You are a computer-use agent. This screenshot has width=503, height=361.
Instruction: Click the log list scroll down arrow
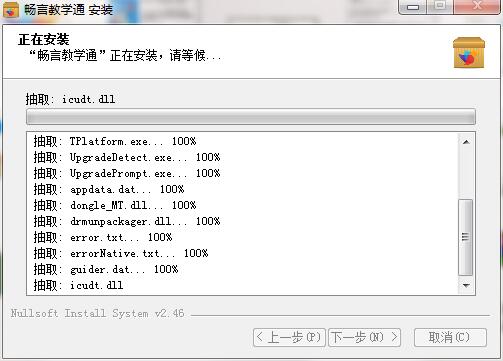pos(466,285)
